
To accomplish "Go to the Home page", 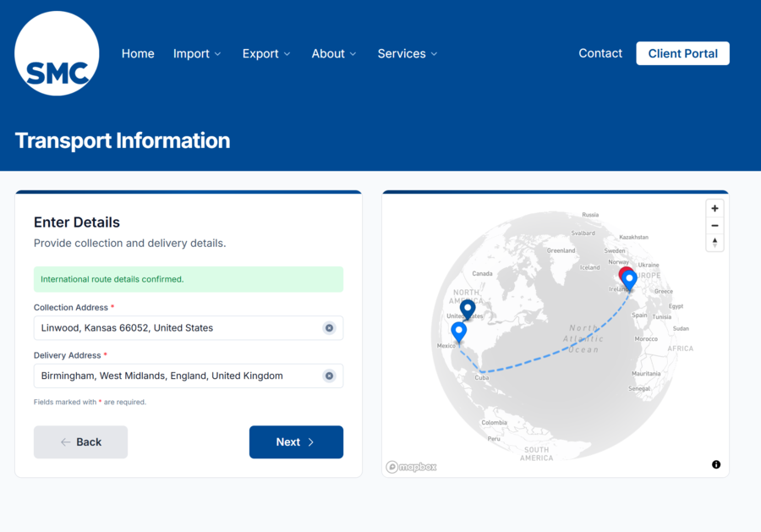I will pos(138,53).
